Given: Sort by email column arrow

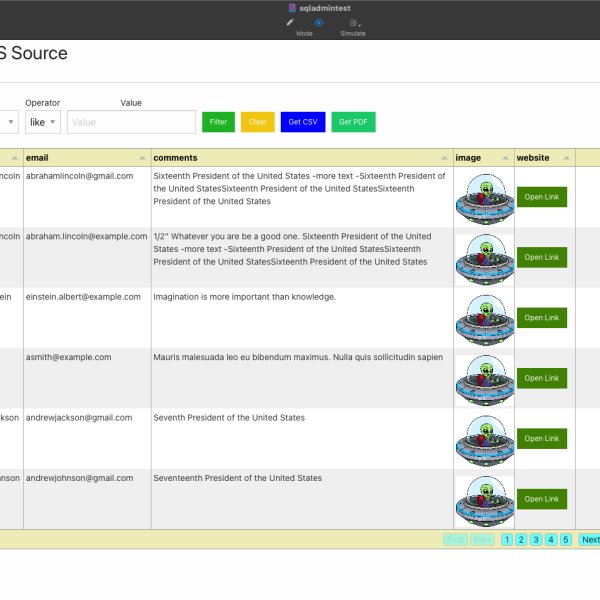Looking at the screenshot, I should [144, 158].
